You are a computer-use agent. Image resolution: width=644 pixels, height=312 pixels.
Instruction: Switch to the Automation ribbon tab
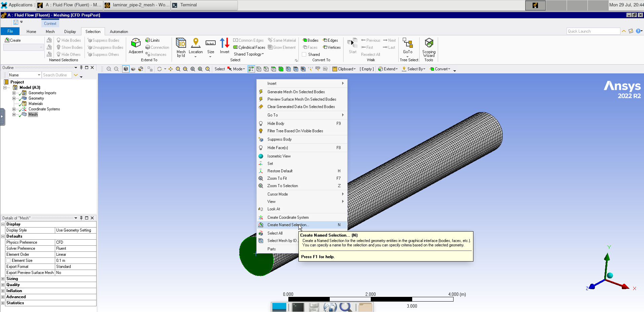119,32
